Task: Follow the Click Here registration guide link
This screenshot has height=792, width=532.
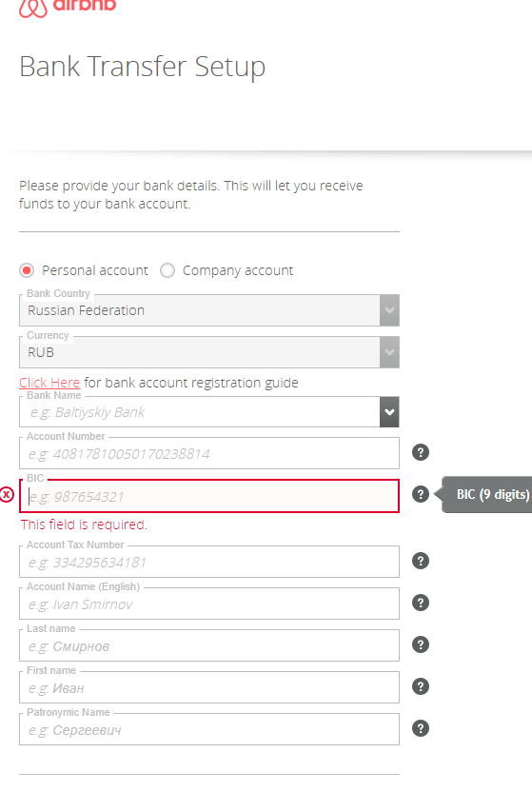Action: [x=49, y=383]
